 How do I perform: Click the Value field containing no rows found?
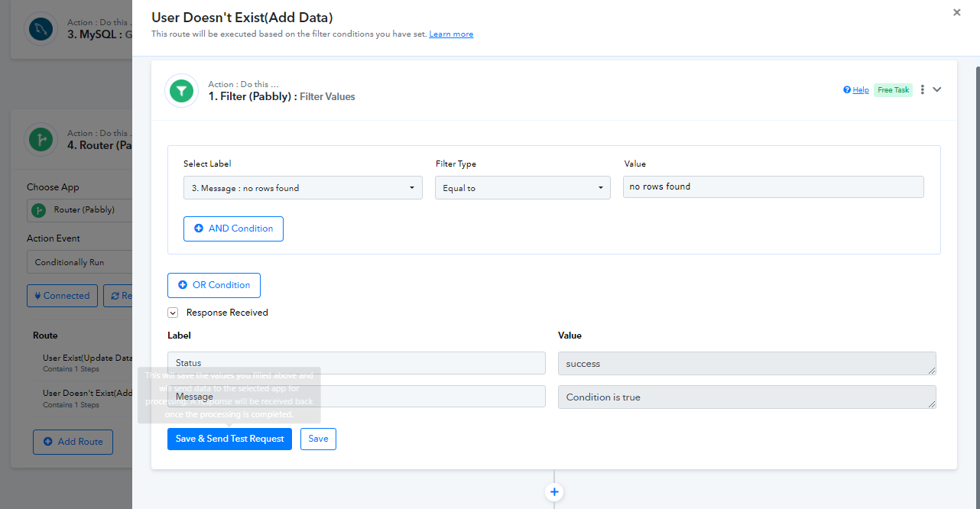(x=774, y=186)
